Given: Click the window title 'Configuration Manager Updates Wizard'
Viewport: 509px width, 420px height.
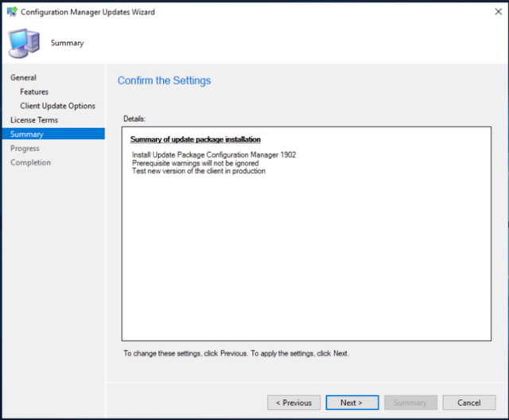Looking at the screenshot, I should 87,12.
